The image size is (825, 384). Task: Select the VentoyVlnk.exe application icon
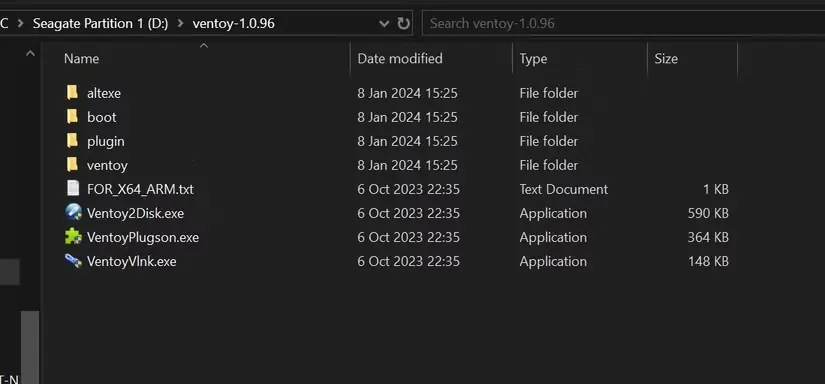click(x=73, y=261)
